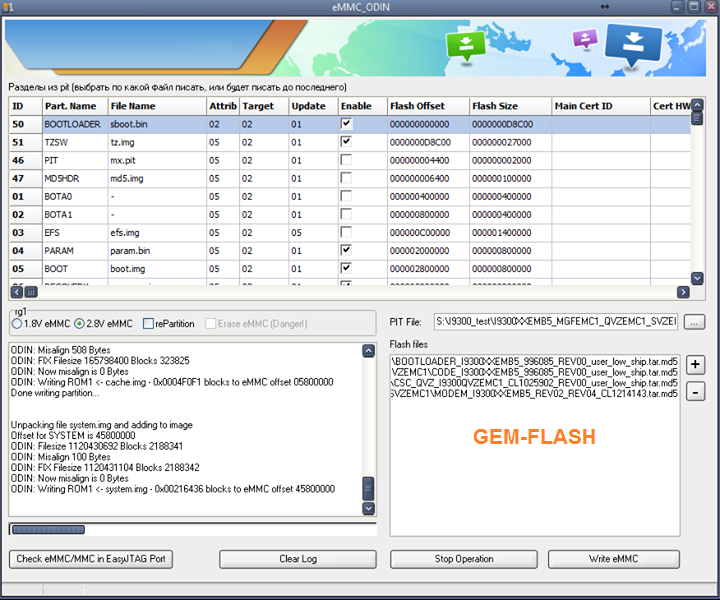Image resolution: width=720 pixels, height=600 pixels.
Task: Click row header ID 46
Action: [x=26, y=161]
